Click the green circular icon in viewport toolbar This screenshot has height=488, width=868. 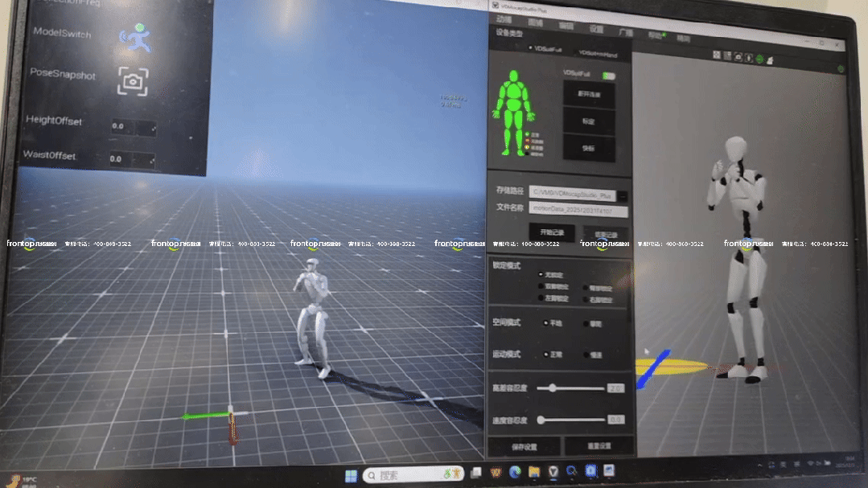pos(759,59)
